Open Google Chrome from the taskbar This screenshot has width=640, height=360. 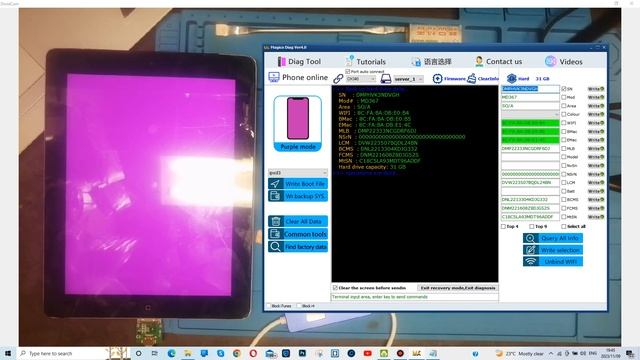click(x=237, y=353)
